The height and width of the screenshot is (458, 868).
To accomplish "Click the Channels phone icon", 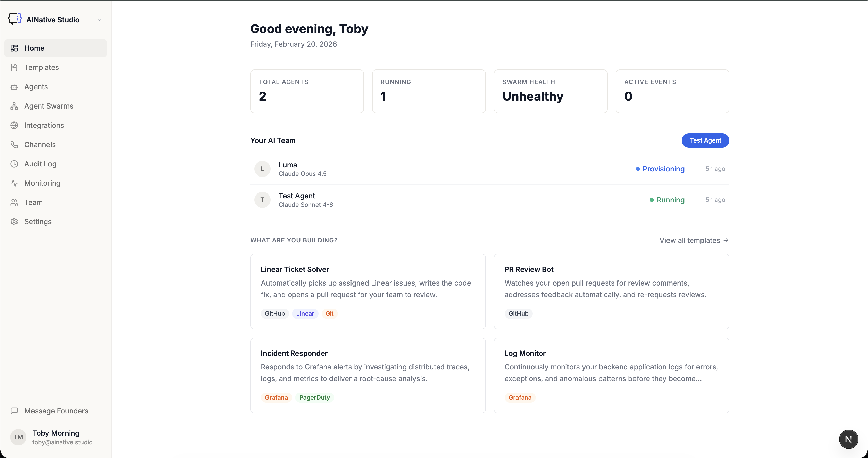I will (14, 145).
